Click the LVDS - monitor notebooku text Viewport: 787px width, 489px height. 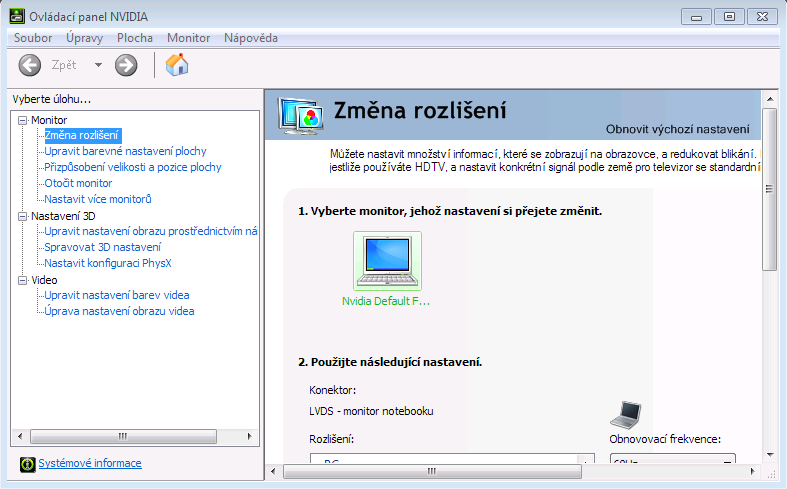(371, 411)
